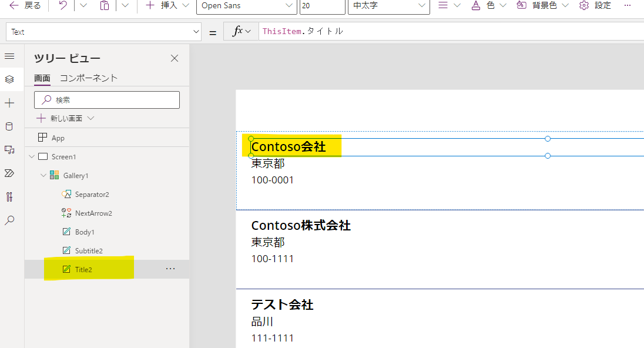Select Title2 in the tree view

pyautogui.click(x=83, y=270)
